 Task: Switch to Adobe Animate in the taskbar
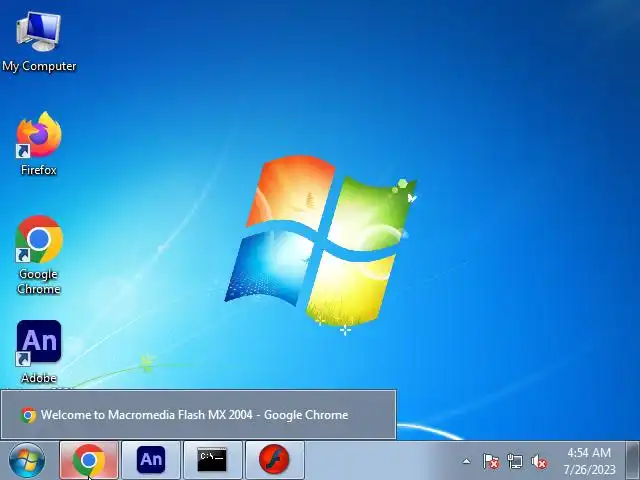point(151,460)
